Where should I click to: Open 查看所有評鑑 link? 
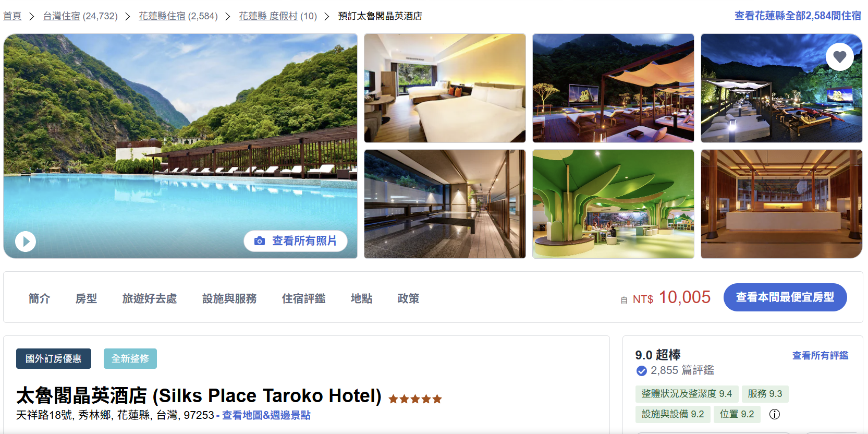820,355
